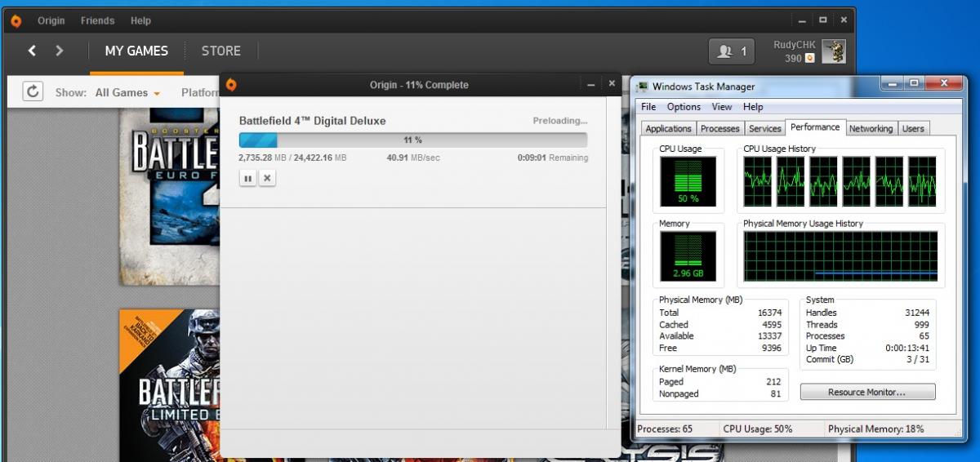Click the RudyCHK profile avatar
Screen dimensions: 980x462
pos(834,51)
